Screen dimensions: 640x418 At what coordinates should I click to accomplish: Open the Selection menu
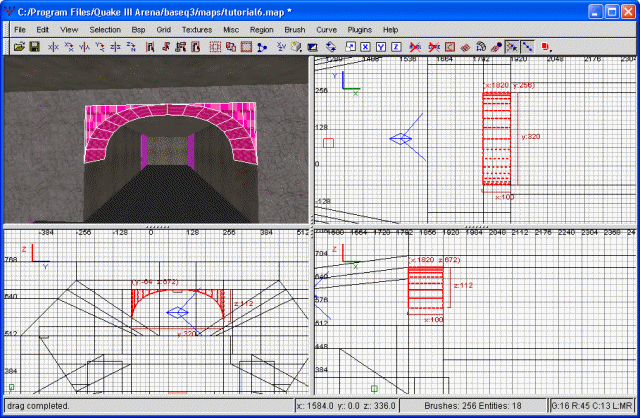105,30
